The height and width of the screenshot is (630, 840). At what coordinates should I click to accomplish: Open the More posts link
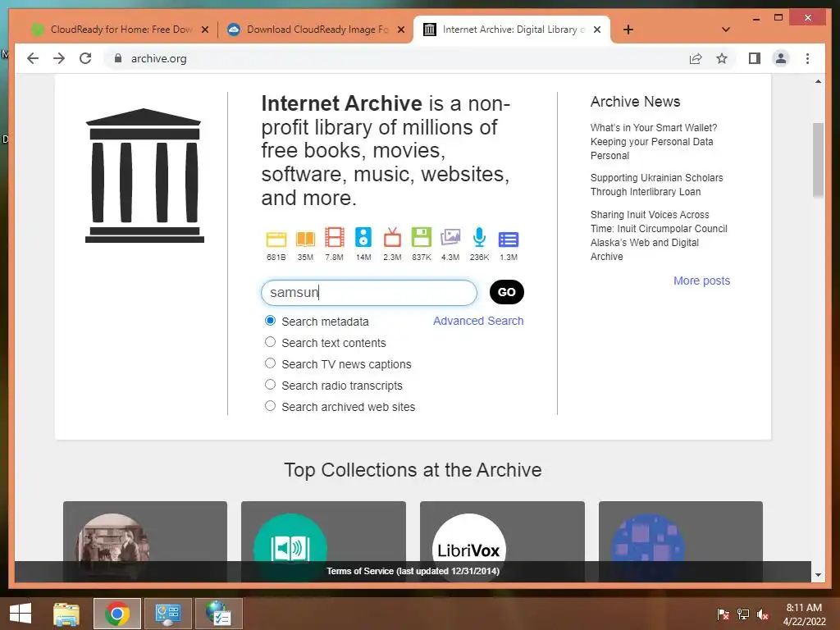tap(702, 281)
